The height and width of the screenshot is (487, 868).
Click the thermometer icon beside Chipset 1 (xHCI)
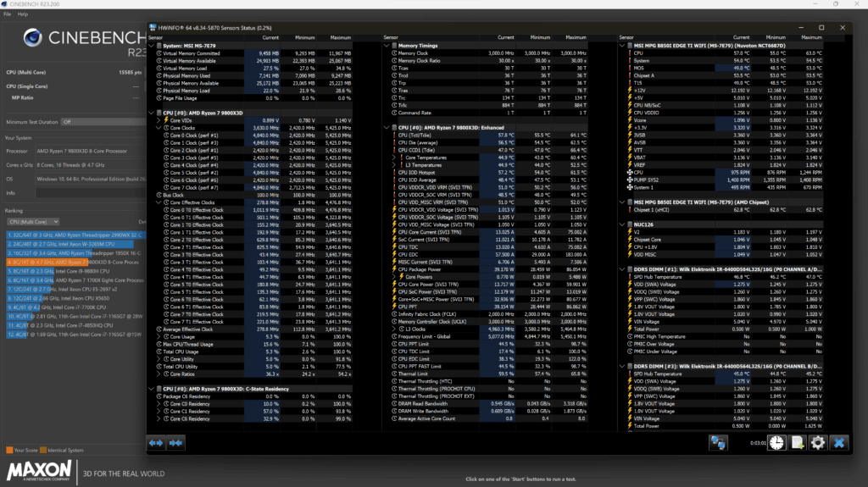tap(630, 210)
